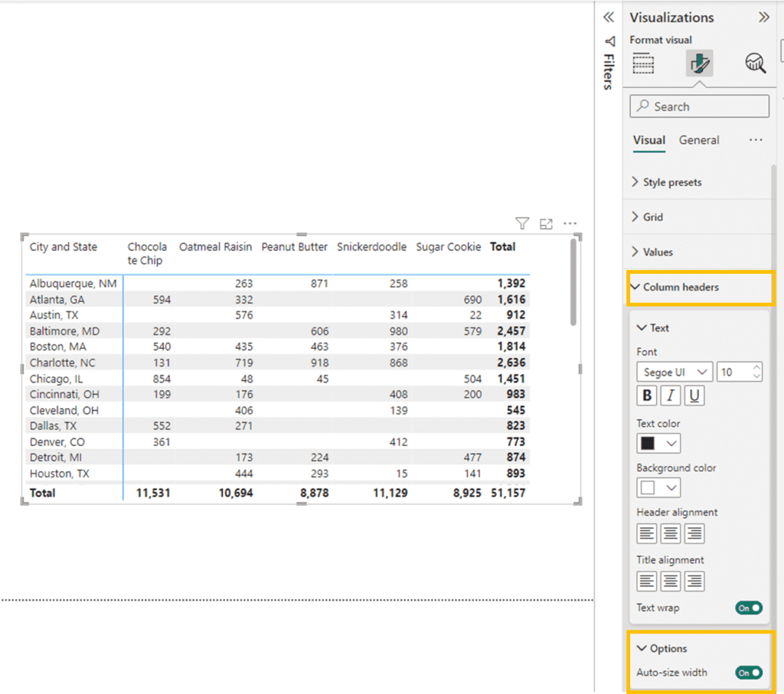Toggle italic formatting for headers
Image resolution: width=784 pixels, height=694 pixels.
(x=670, y=396)
